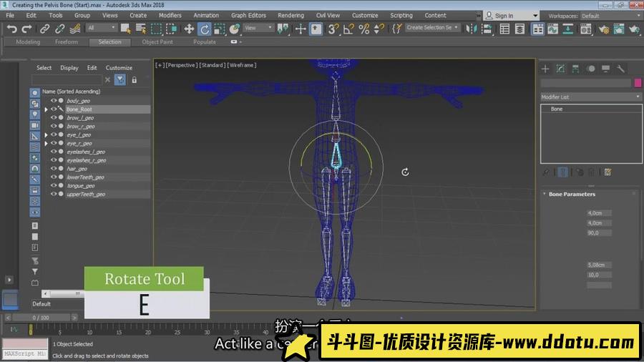Viewport: 644px width, 362px height.
Task: Toggle the 3D Snaps icon
Action: 333,29
